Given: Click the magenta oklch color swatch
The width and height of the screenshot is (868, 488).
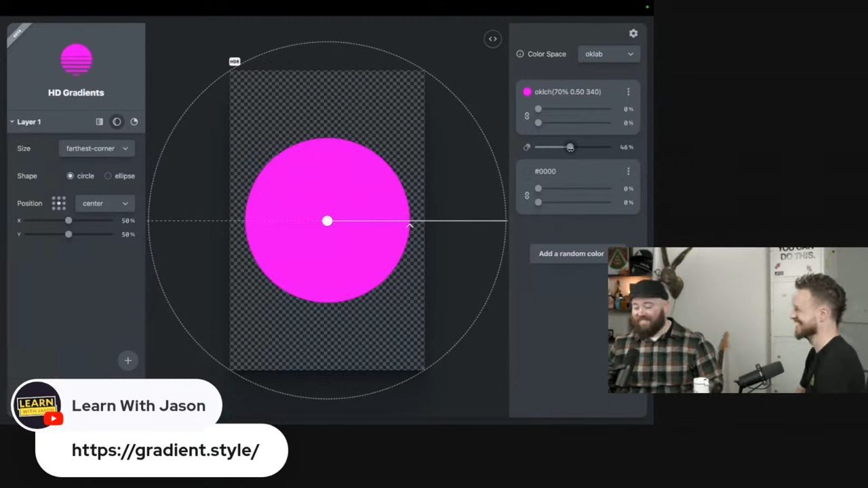Looking at the screenshot, I should pyautogui.click(x=528, y=92).
